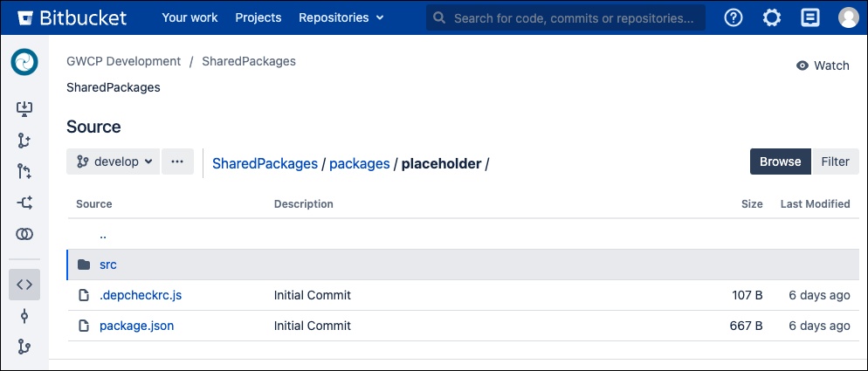Select the Source code sidebar icon
The image size is (868, 371).
pyautogui.click(x=24, y=285)
